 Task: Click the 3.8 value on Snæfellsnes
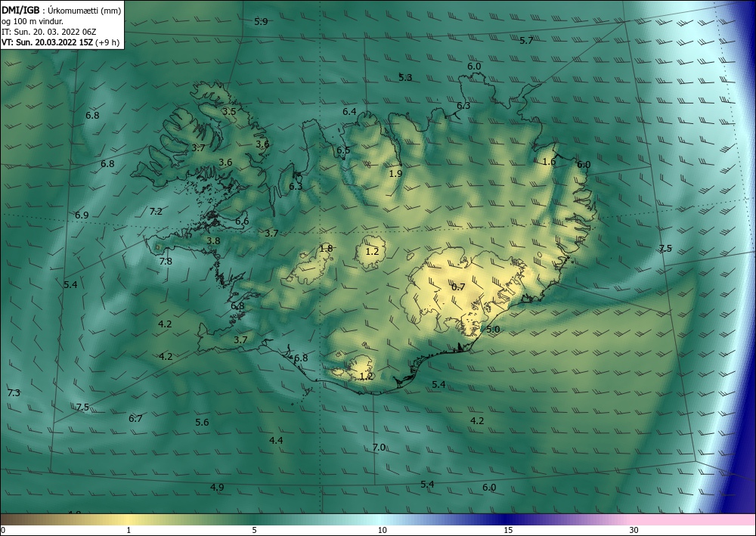pyautogui.click(x=214, y=241)
